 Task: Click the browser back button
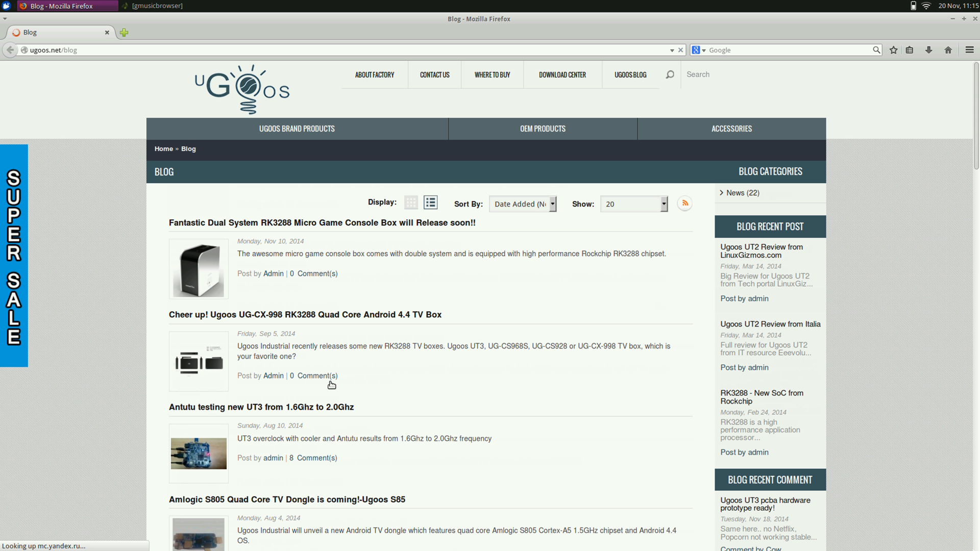point(10,50)
